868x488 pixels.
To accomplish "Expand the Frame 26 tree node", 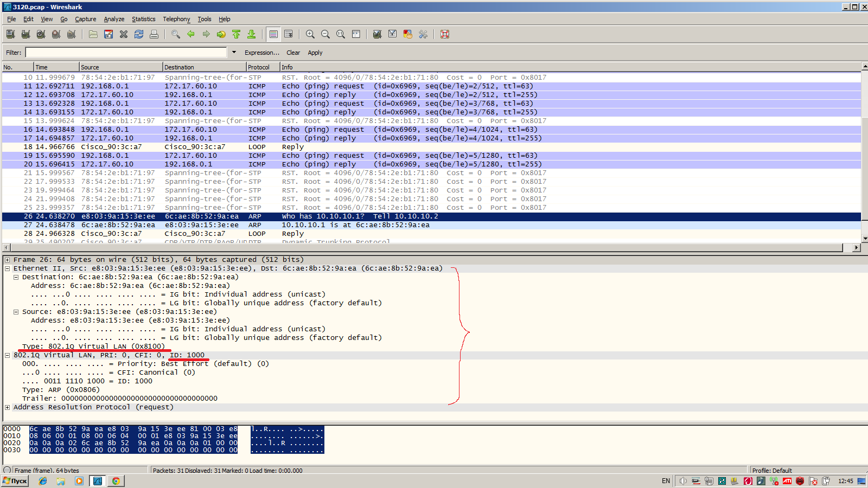I will click(8, 260).
